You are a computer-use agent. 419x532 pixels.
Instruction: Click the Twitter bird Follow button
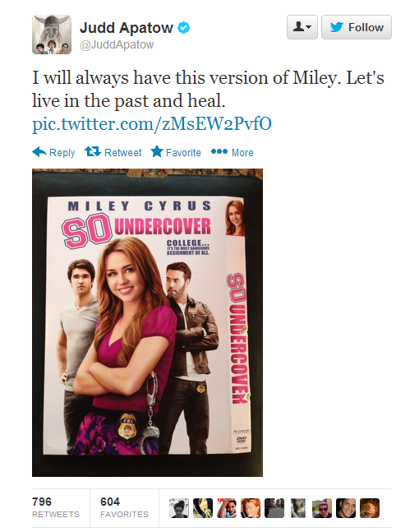pyautogui.click(x=357, y=27)
